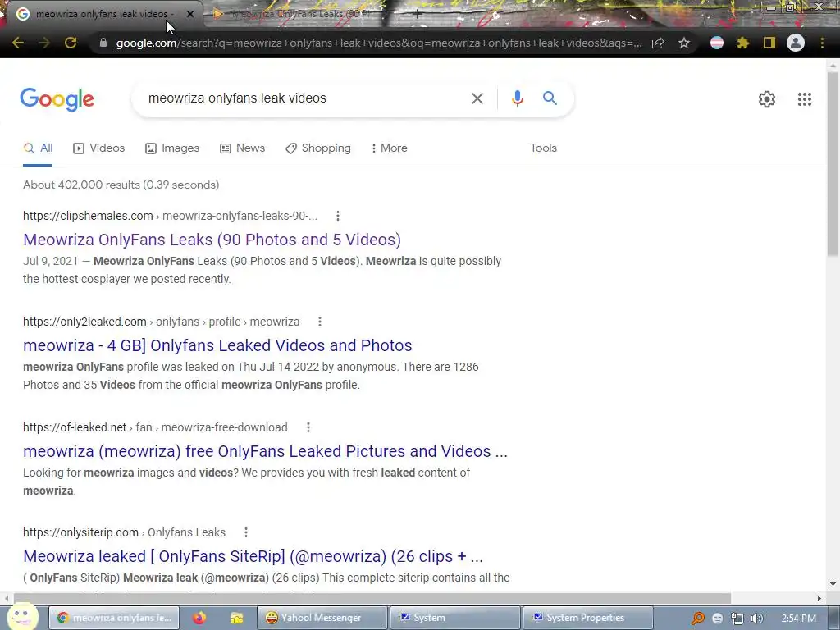
Task: Start voice search with the microphone
Action: coord(517,98)
